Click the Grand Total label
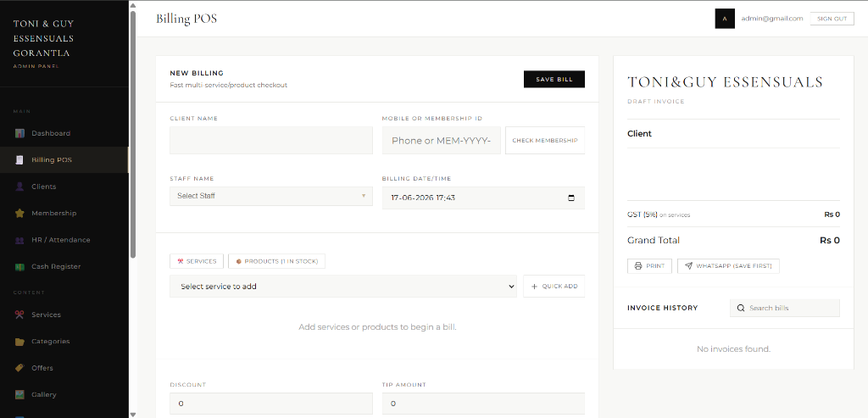The height and width of the screenshot is (418, 868). [654, 240]
